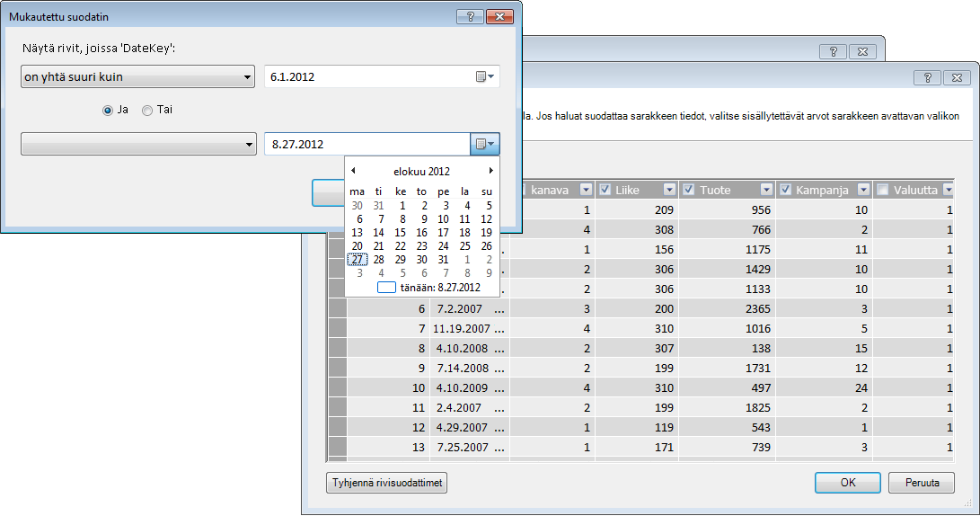Select row header of row 13
The width and height of the screenshot is (980, 516).
(x=338, y=447)
